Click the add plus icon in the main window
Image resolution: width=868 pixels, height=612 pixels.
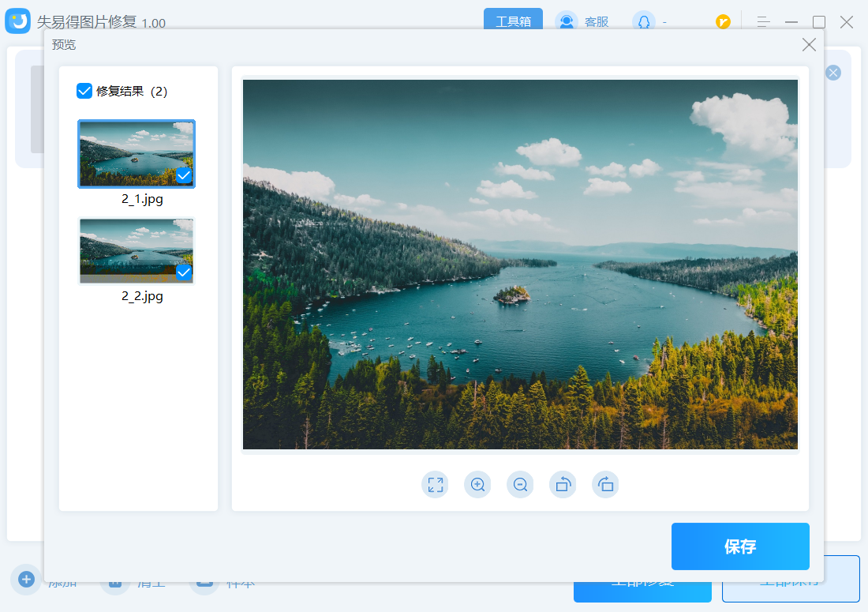[x=26, y=580]
